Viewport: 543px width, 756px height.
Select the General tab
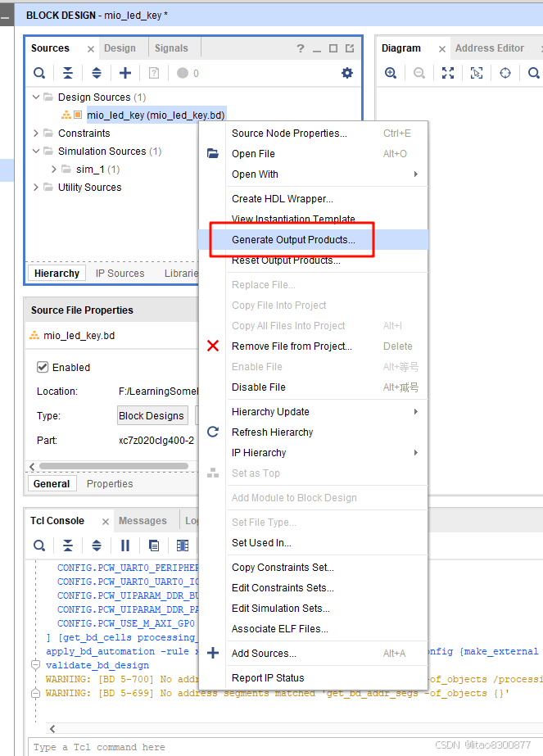[x=52, y=483]
